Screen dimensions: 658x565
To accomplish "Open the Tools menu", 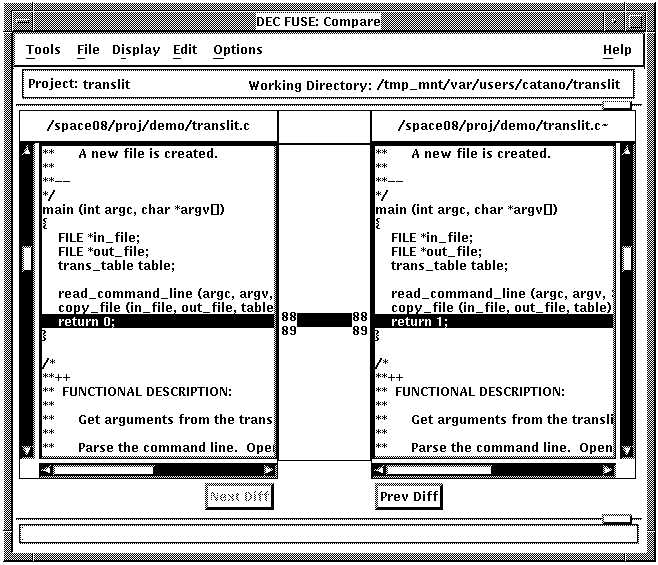I will pyautogui.click(x=43, y=50).
